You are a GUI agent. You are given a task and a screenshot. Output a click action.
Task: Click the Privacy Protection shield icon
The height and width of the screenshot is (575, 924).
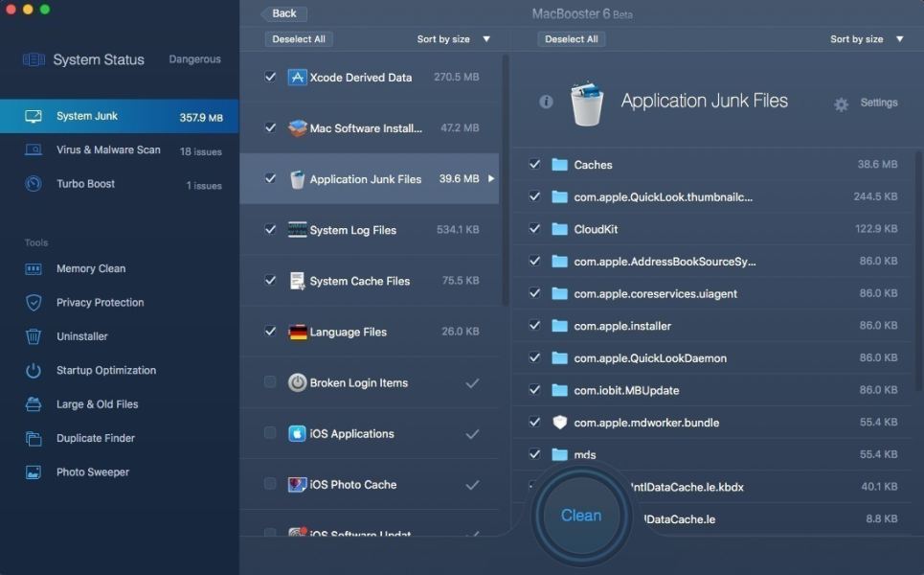coord(34,303)
